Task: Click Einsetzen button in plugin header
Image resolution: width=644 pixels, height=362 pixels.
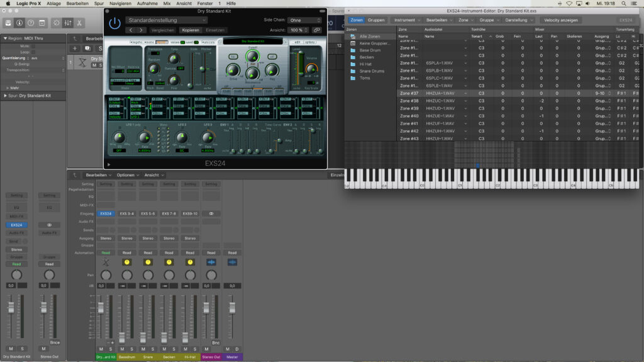Action: click(x=215, y=30)
